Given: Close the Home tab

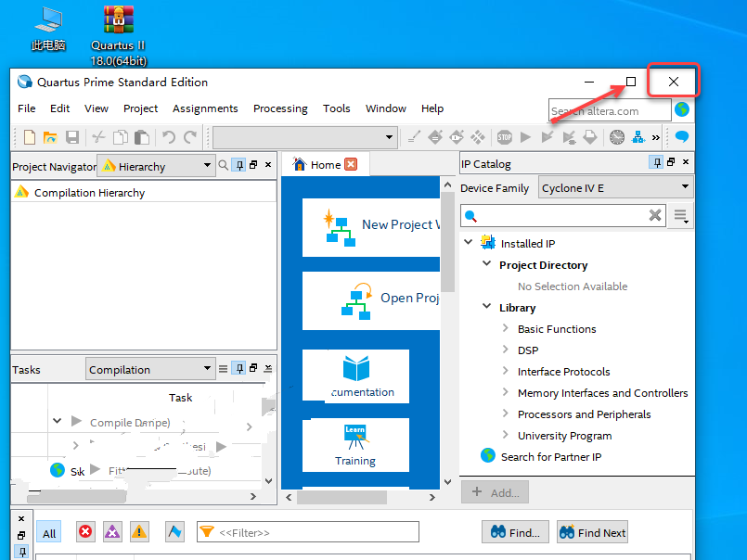Looking at the screenshot, I should pyautogui.click(x=351, y=164).
